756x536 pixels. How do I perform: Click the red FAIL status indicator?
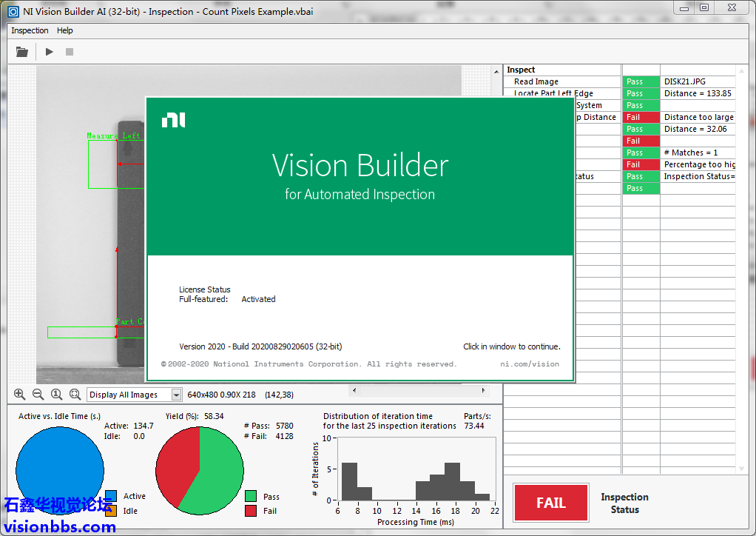coord(550,503)
